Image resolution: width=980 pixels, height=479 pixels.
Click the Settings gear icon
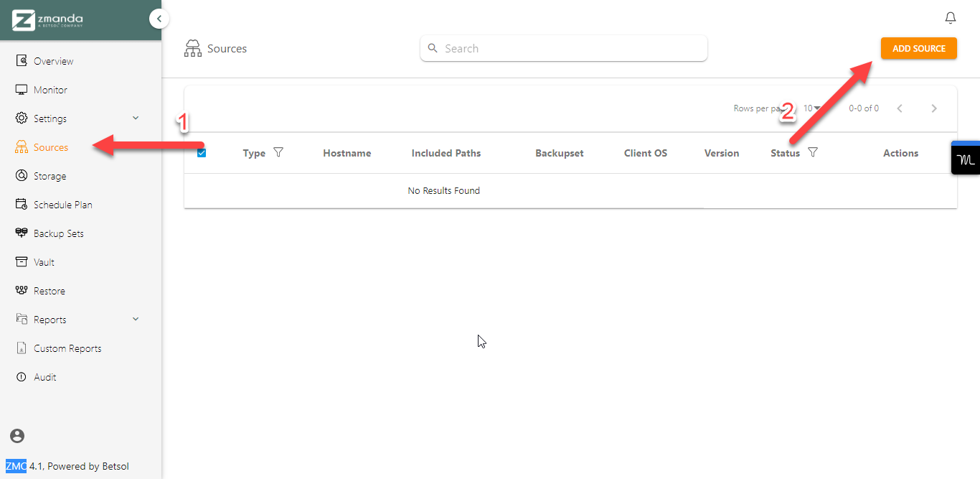22,118
